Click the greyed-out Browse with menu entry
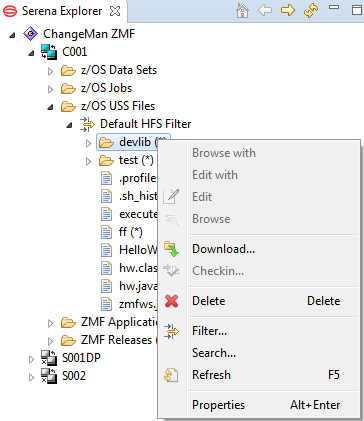Viewport: 364px width, 421px height. [259, 153]
